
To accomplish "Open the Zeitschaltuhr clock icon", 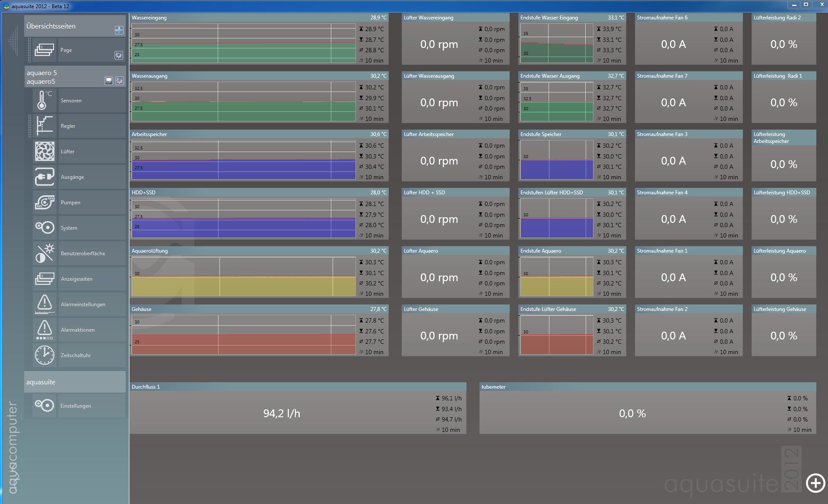I will 44,355.
